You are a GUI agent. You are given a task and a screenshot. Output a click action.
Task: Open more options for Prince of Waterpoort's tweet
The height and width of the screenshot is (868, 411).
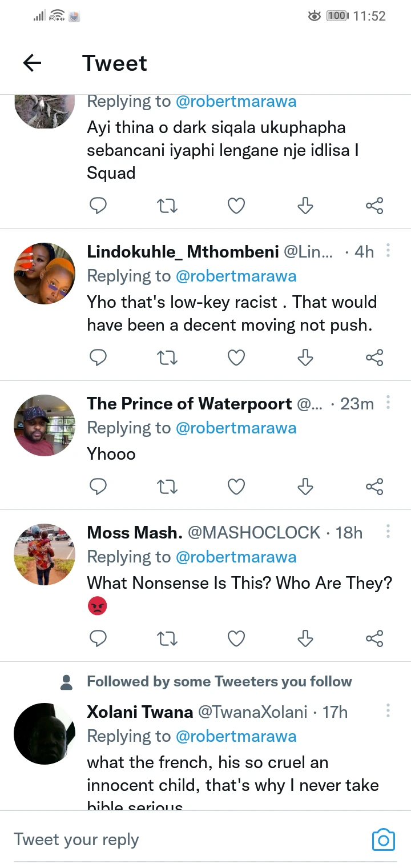(x=388, y=403)
